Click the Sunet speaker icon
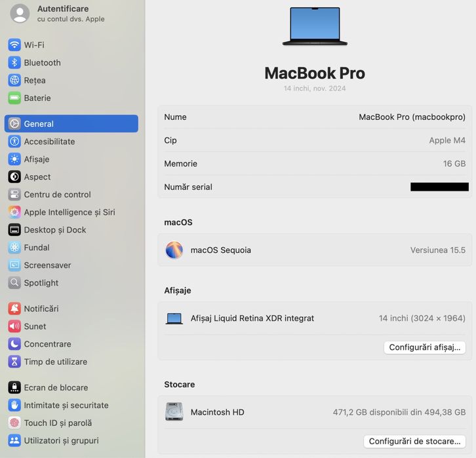This screenshot has height=458, width=476. (14, 326)
